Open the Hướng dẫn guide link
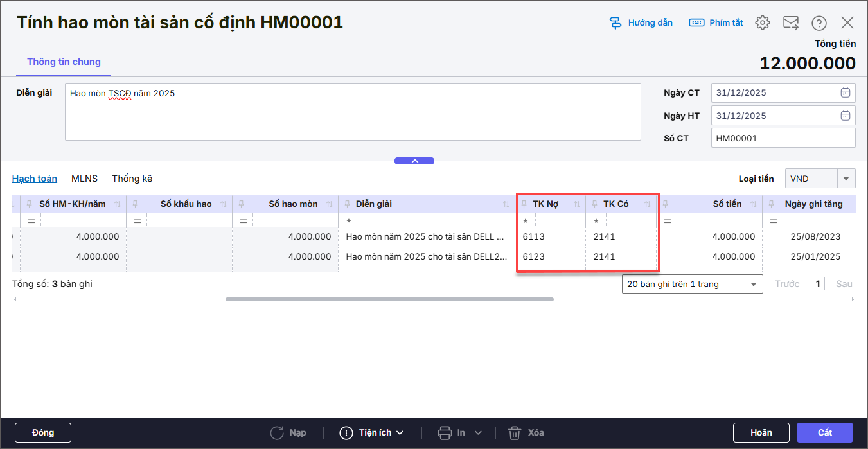868x449 pixels. [x=641, y=22]
